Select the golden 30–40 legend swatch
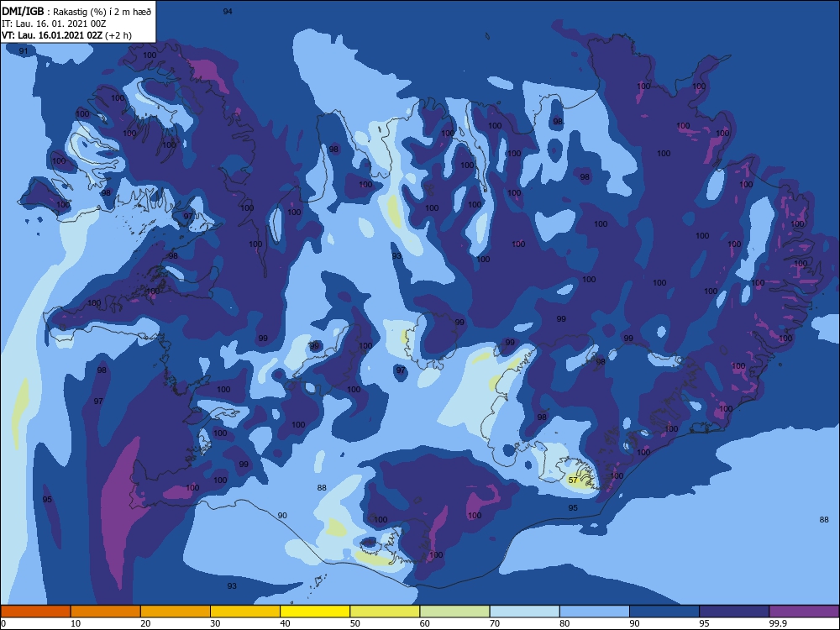 pyautogui.click(x=245, y=612)
